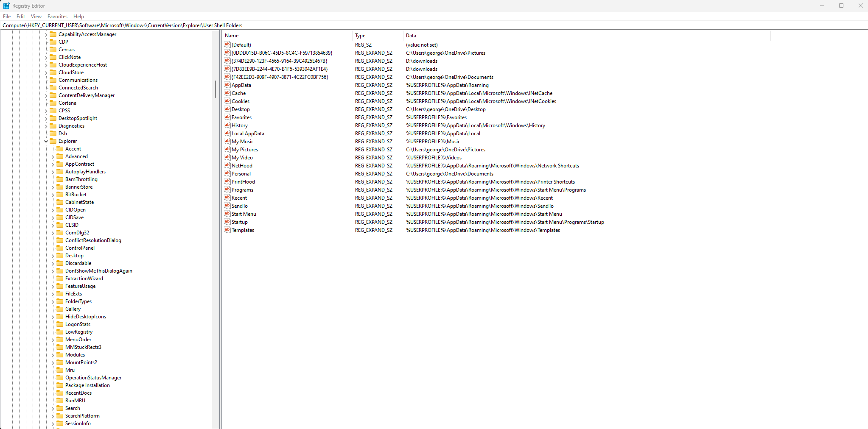This screenshot has width=868, height=429.
Task: Click the string icon of the My Pictures value
Action: click(227, 149)
